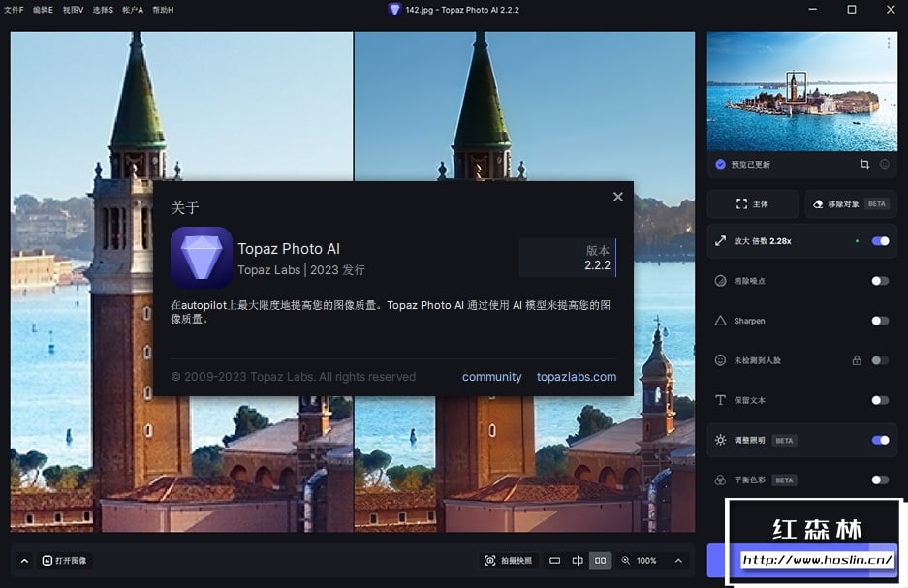Open the 文件F menu
The height and width of the screenshot is (588, 908).
click(14, 10)
